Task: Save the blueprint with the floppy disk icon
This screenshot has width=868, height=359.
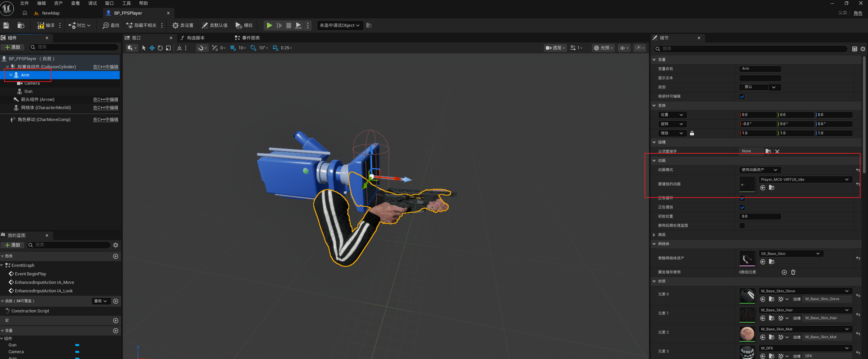Action: tap(6, 25)
